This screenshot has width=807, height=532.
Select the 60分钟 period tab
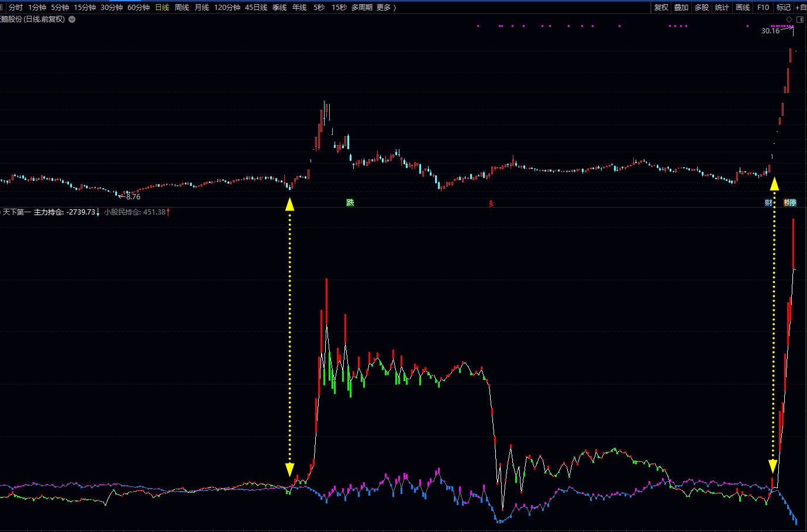[x=139, y=8]
